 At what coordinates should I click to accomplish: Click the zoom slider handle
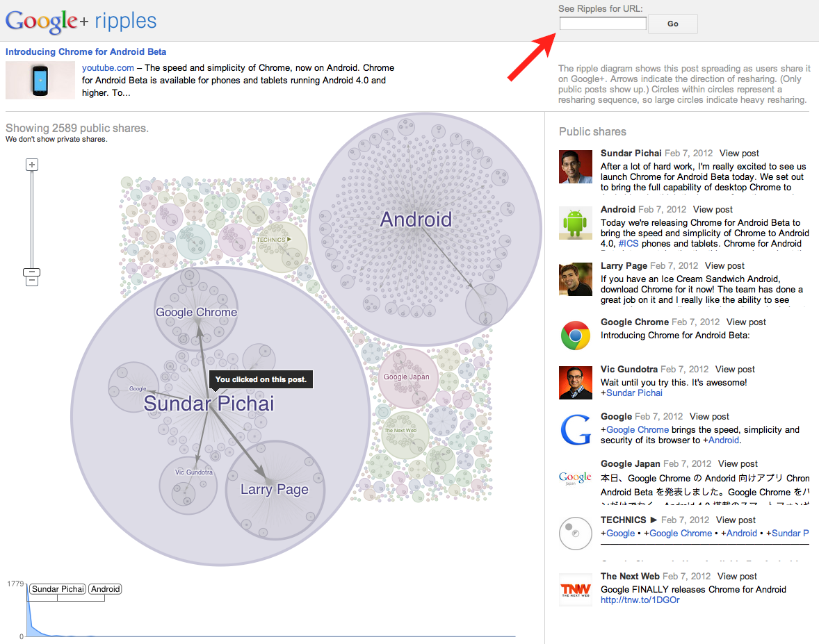(x=32, y=272)
